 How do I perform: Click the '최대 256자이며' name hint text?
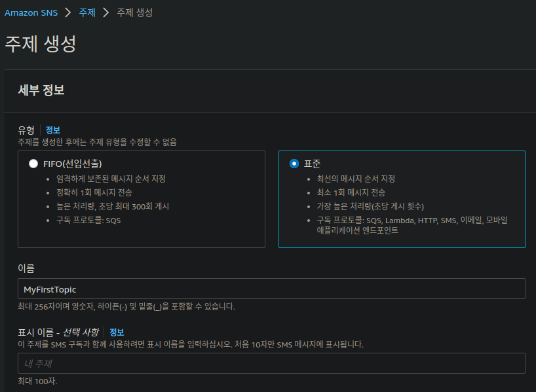point(126,307)
